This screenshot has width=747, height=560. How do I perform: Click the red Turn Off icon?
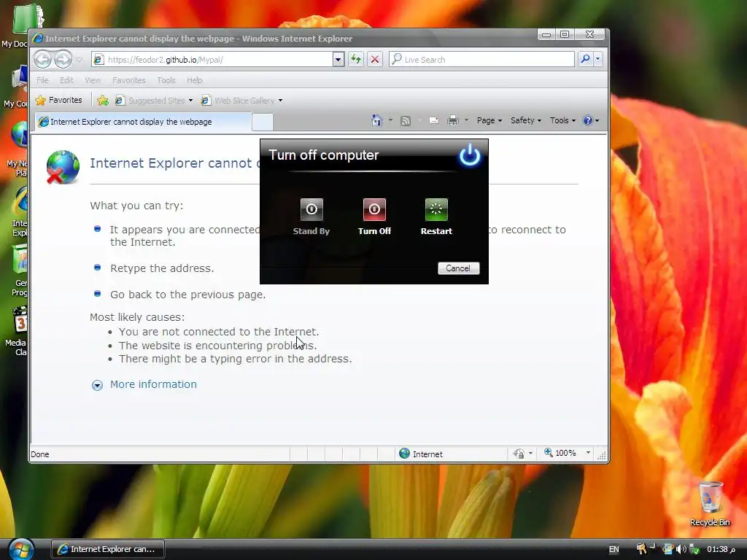(x=374, y=209)
